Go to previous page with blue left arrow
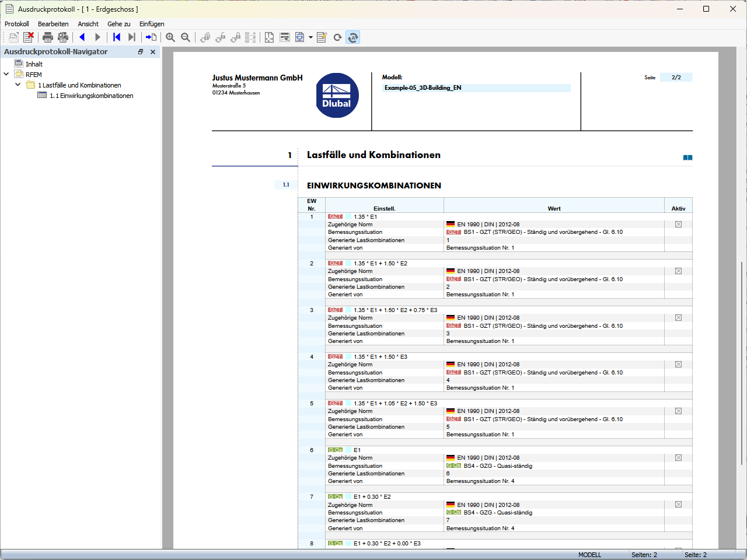747x560 pixels. pyautogui.click(x=82, y=37)
